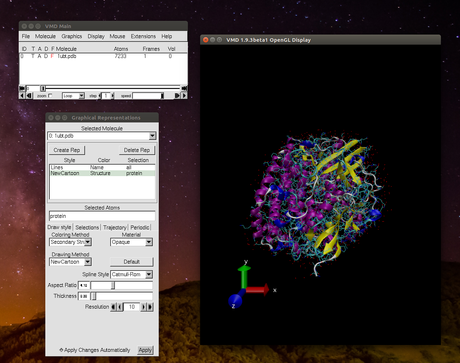The image size is (460, 363).
Task: Decrease the animation step value arrow
Action: [99, 96]
